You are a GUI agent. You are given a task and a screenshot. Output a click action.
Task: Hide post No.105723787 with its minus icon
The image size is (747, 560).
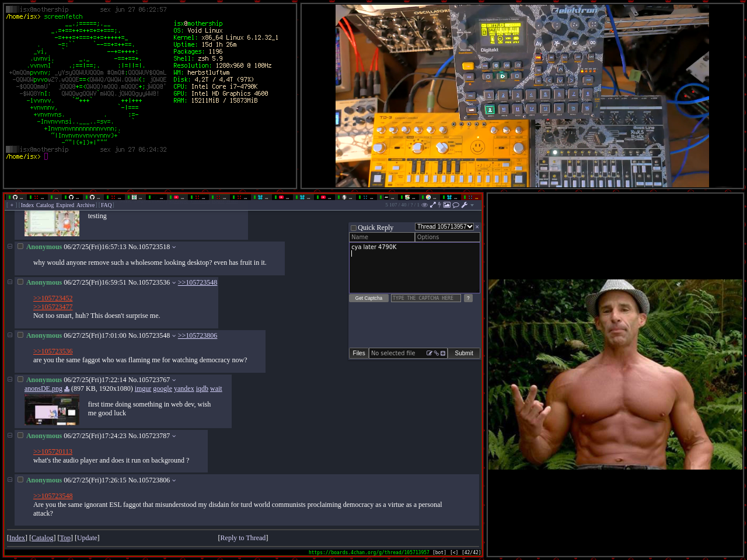(x=9, y=436)
